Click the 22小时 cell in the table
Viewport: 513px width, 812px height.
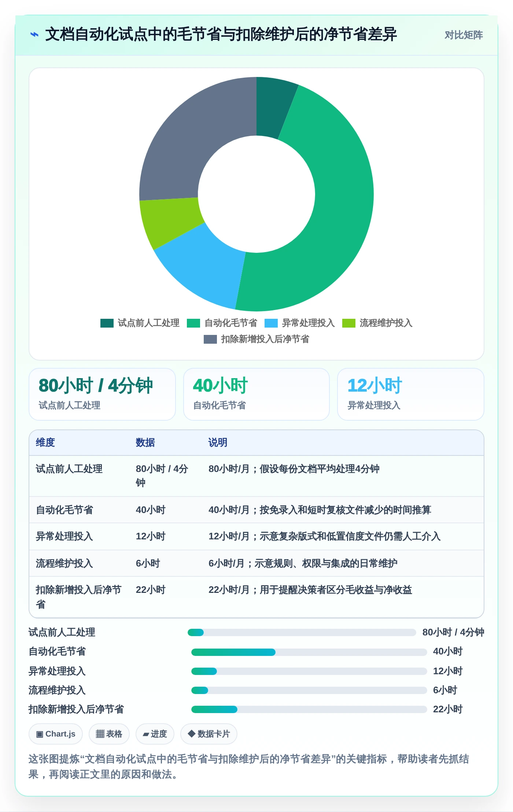pos(151,590)
